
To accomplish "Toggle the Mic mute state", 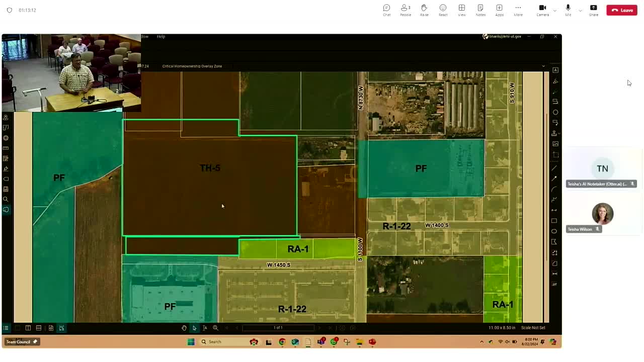I will click(x=568, y=10).
